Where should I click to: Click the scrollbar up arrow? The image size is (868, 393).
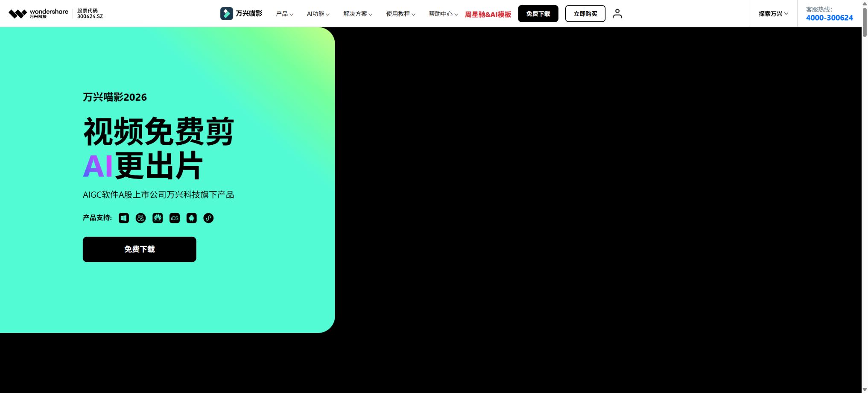865,3
